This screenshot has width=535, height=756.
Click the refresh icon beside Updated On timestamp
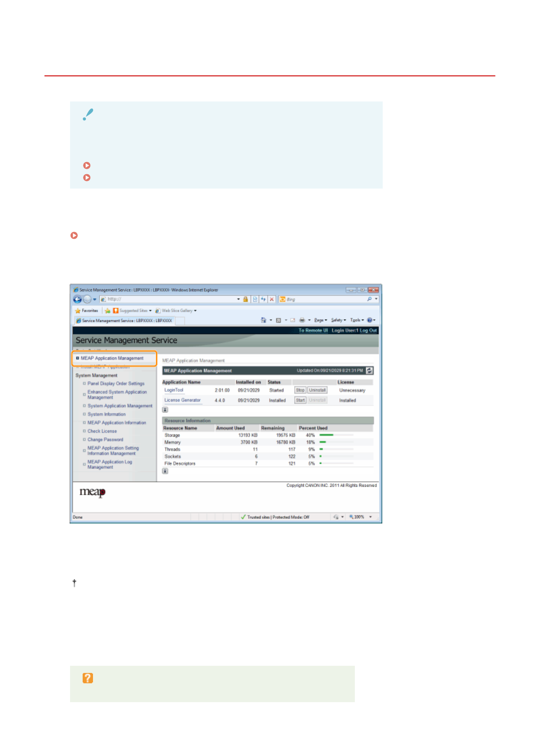369,370
